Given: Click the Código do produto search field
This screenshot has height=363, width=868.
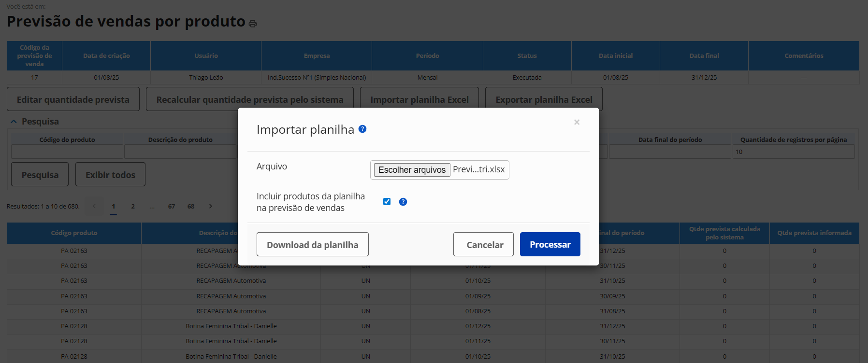Looking at the screenshot, I should (x=67, y=152).
